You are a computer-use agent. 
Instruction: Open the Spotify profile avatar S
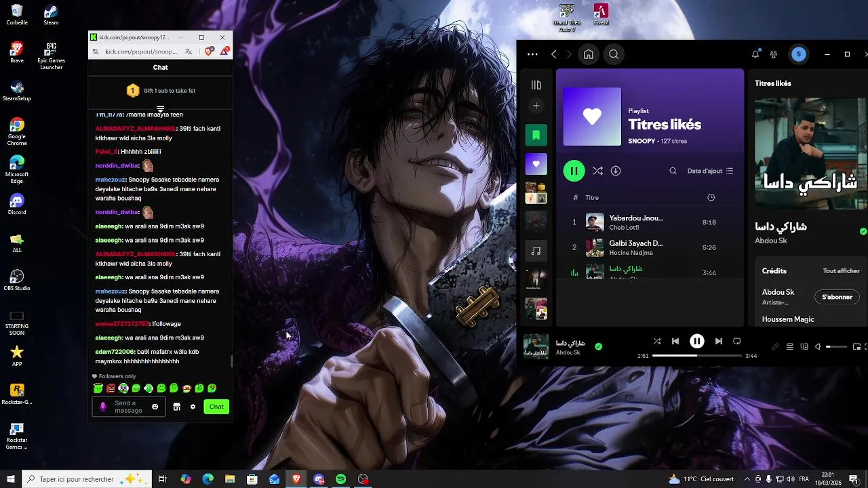point(799,54)
